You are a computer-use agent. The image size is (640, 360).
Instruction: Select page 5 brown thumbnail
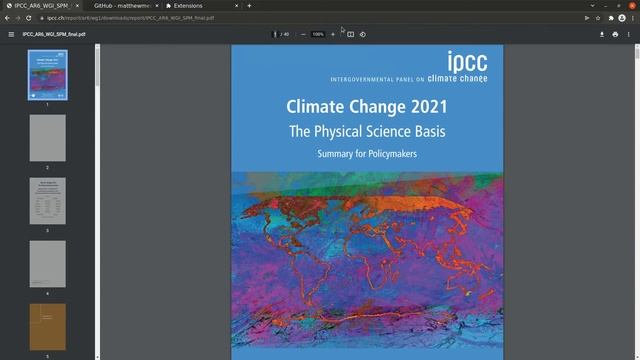(x=47, y=327)
